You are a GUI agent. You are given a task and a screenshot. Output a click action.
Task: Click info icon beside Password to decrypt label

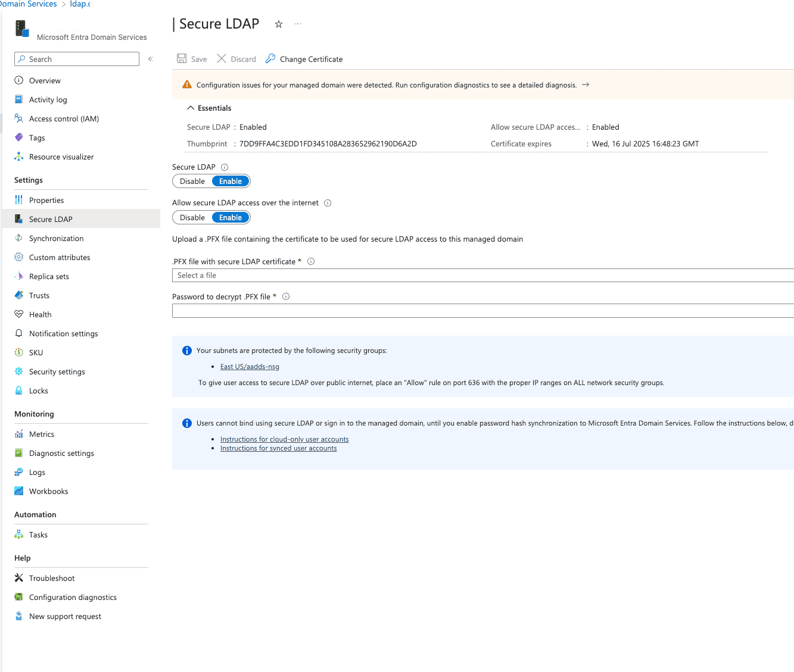point(286,296)
